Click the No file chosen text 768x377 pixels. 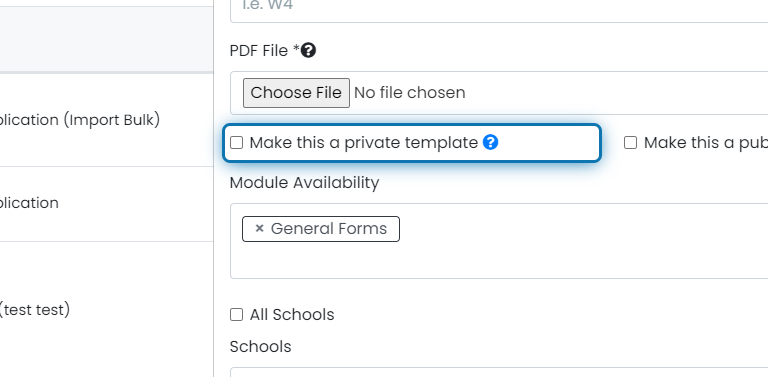409,93
